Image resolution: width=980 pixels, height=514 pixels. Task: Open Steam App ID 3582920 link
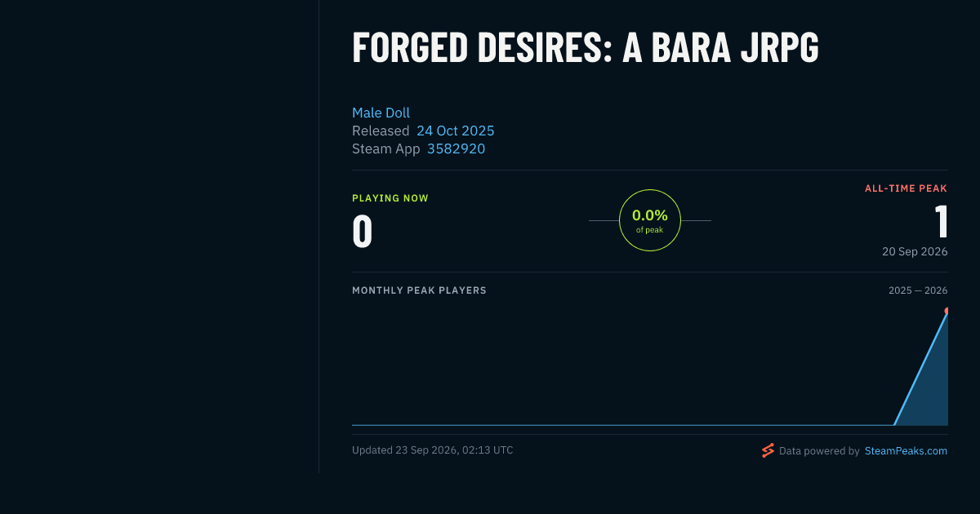click(x=456, y=148)
